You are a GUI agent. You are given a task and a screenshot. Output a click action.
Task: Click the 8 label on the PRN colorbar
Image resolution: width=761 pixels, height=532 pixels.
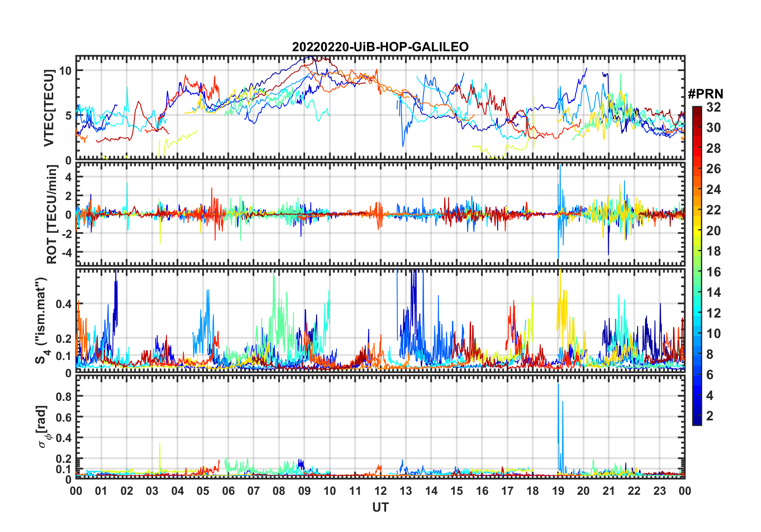coord(710,354)
